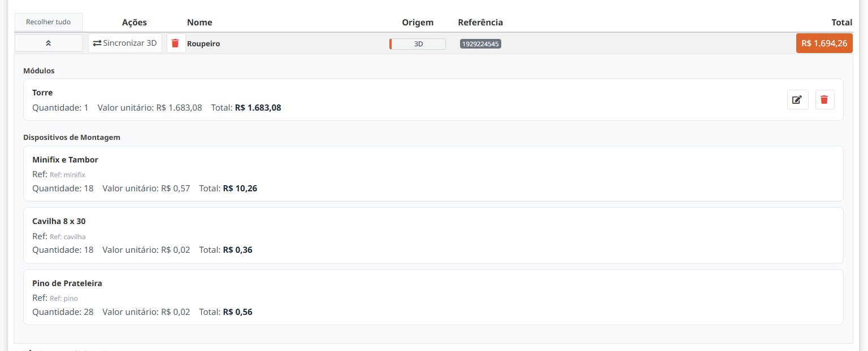Remove the Torre module using its trash icon

tap(824, 100)
